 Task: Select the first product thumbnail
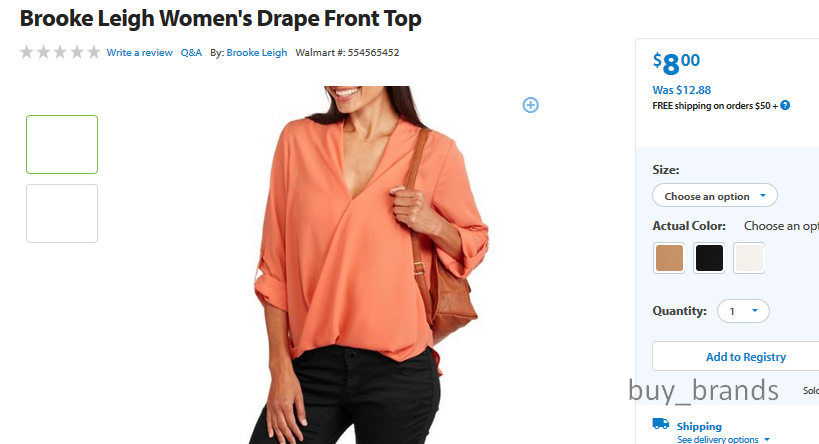point(62,144)
